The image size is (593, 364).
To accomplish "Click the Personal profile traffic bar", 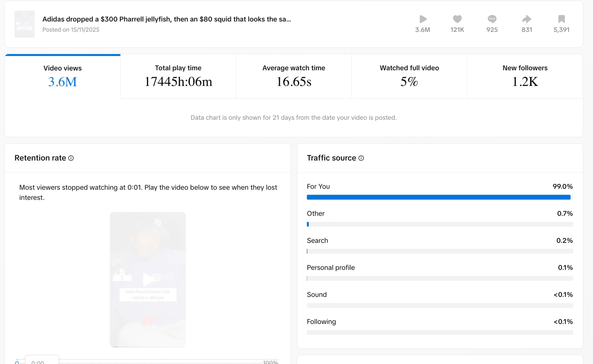I will [440, 278].
